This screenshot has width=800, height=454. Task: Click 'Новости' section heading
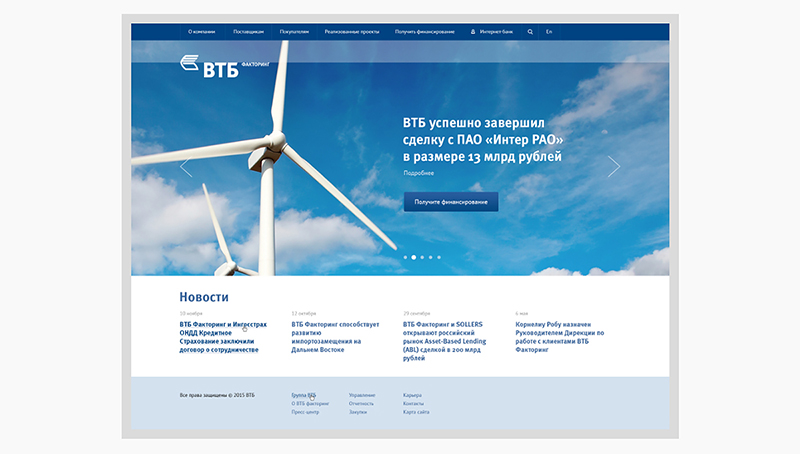pos(204,297)
